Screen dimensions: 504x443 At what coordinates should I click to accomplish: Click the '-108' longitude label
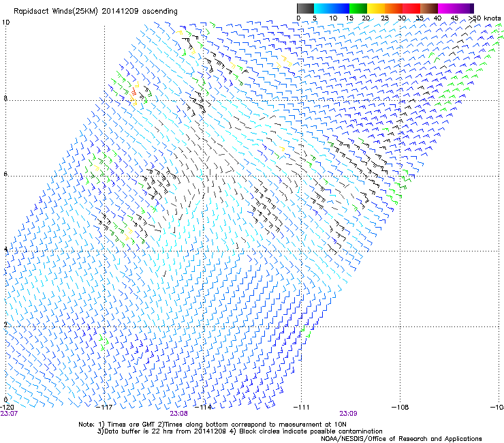coord(400,408)
